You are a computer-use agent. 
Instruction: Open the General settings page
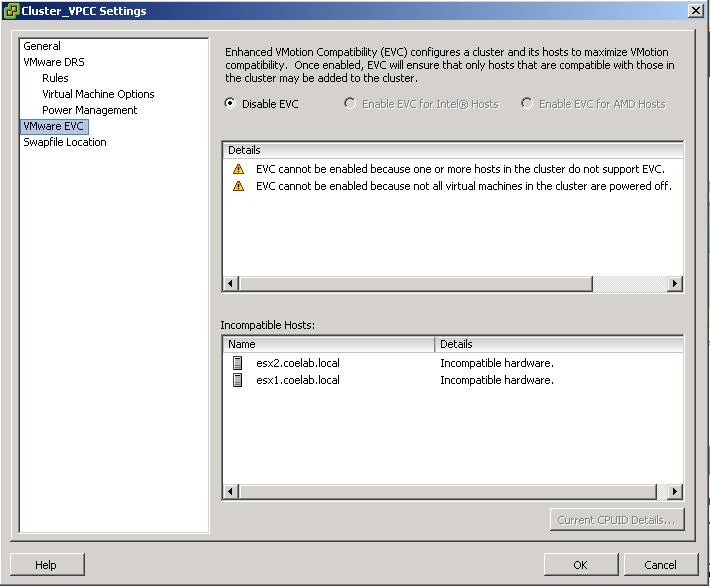click(42, 46)
